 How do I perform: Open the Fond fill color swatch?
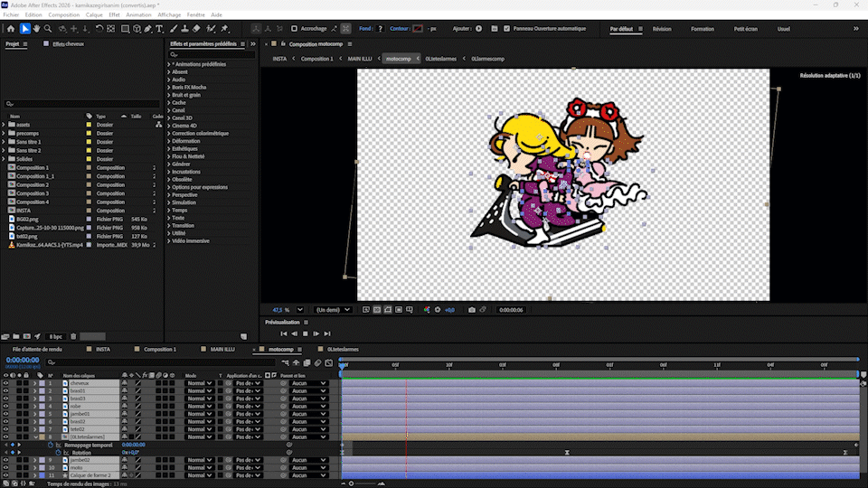pos(380,29)
